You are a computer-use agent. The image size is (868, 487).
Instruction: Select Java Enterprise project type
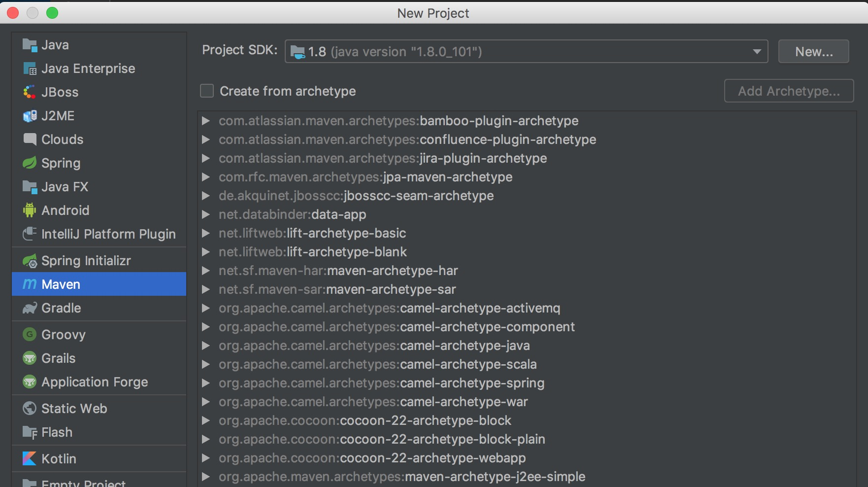(x=88, y=69)
